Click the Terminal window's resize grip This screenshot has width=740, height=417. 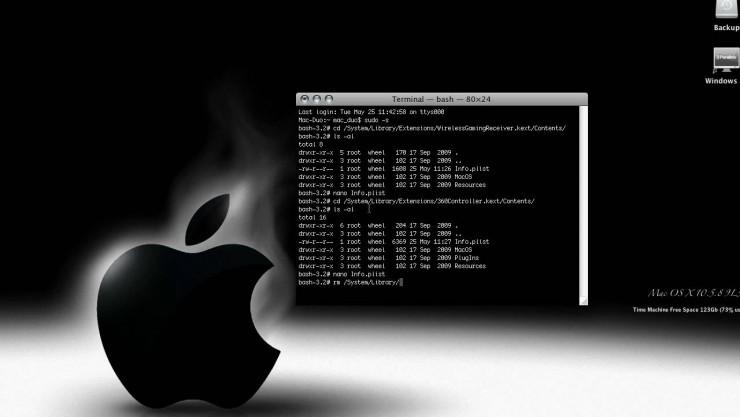pos(583,301)
